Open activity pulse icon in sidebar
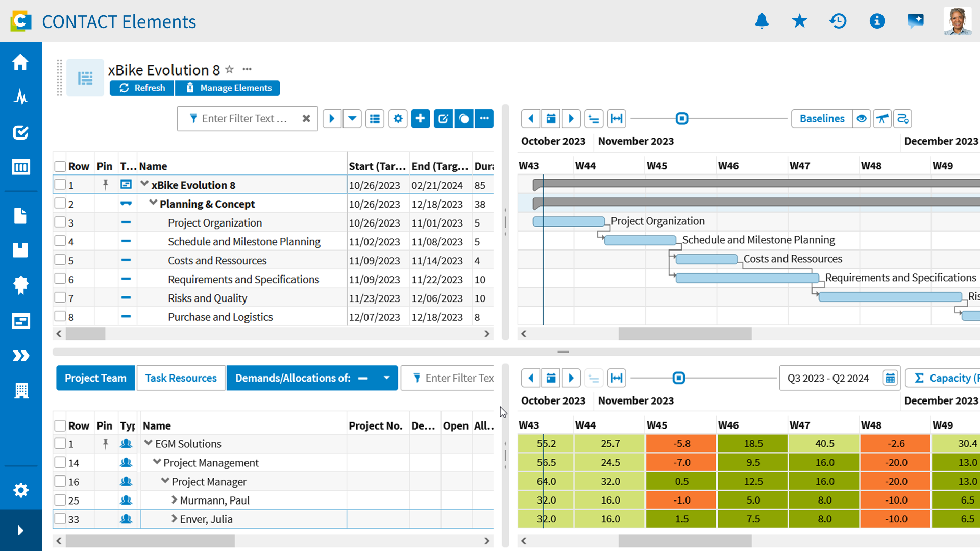The height and width of the screenshot is (551, 980). (x=20, y=97)
